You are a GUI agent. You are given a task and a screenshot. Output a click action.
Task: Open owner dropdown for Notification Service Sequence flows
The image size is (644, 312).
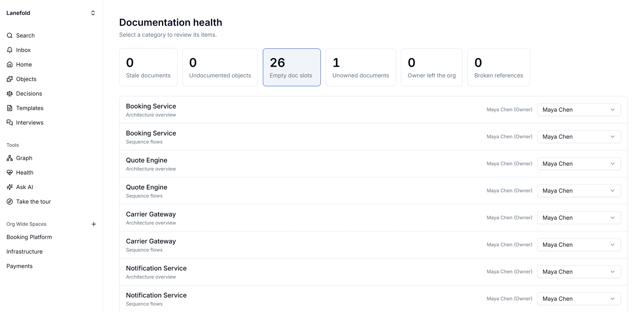(579, 299)
